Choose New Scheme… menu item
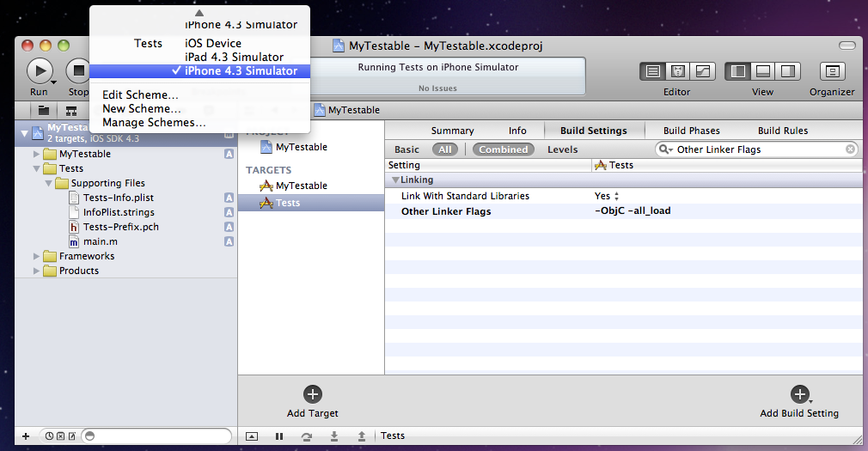The height and width of the screenshot is (451, 868). coord(142,108)
